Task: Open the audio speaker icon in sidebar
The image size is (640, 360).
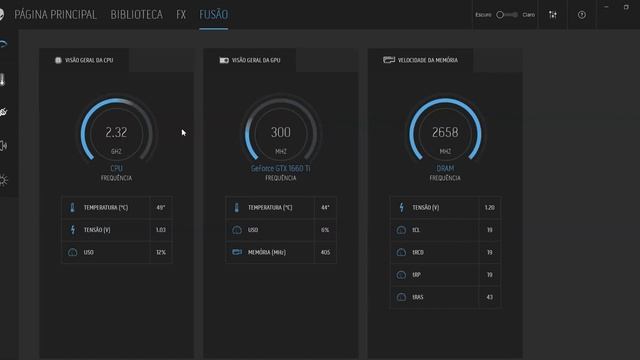Action: [3, 146]
